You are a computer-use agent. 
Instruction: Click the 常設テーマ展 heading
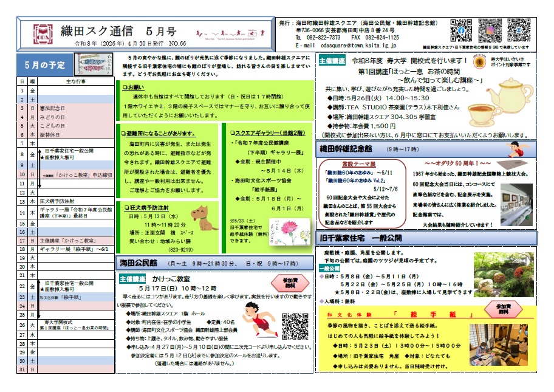point(358,164)
